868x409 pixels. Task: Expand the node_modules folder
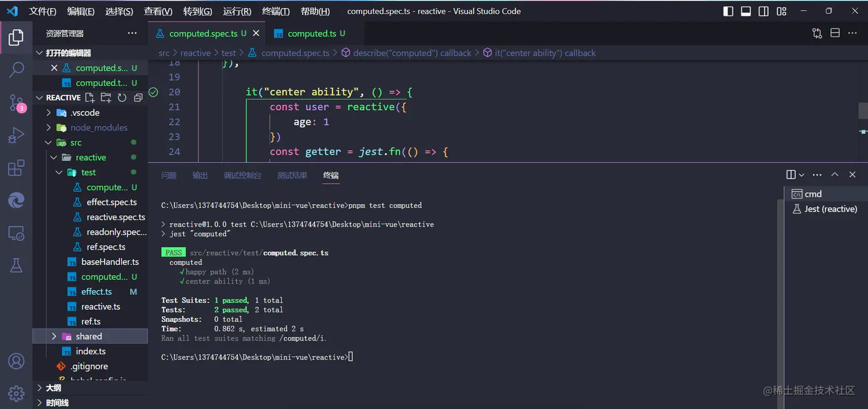coord(49,127)
